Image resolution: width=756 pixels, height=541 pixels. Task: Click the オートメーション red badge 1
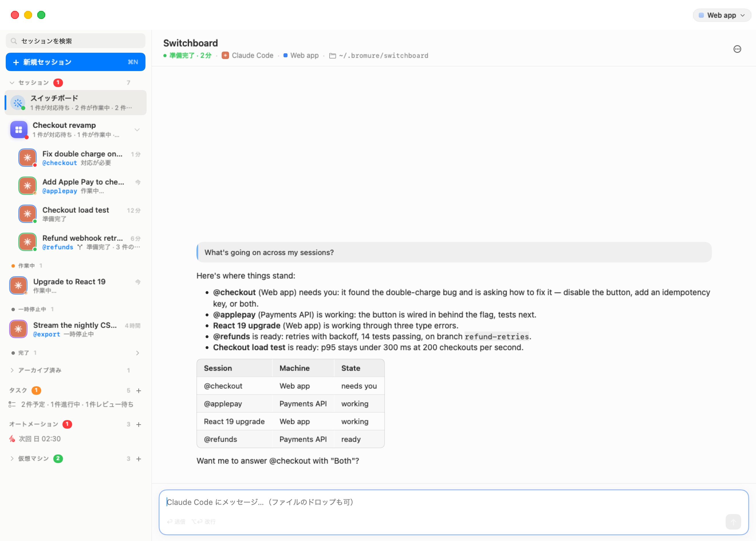67,424
